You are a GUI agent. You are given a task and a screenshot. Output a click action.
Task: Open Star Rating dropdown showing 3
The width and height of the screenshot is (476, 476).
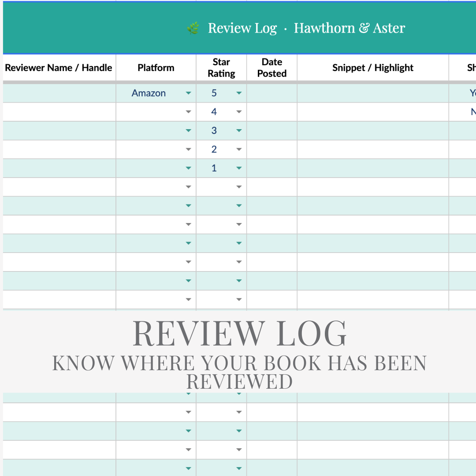click(x=239, y=131)
